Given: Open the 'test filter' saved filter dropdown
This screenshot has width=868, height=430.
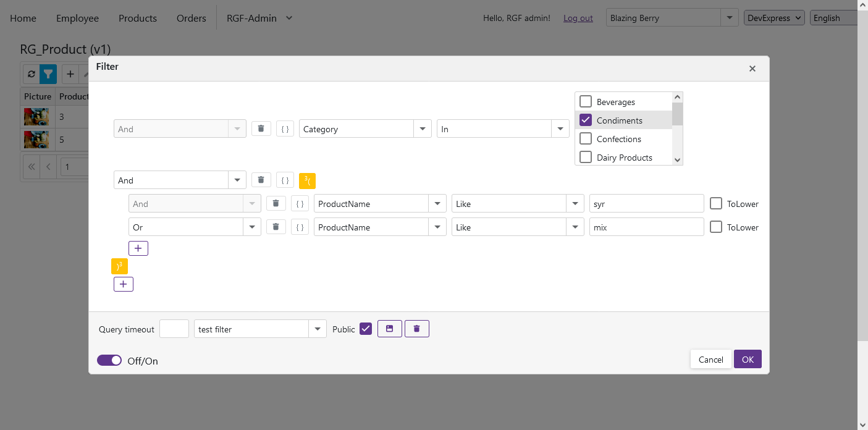Looking at the screenshot, I should click(318, 329).
